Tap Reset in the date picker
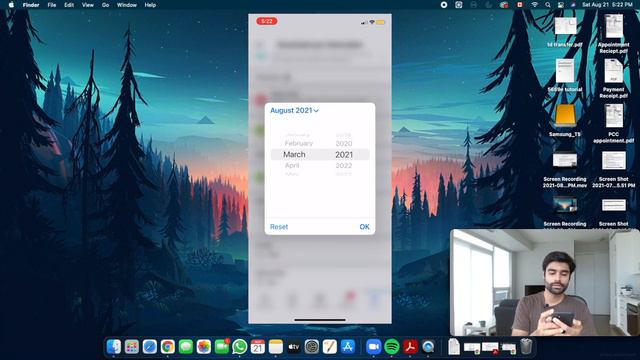This screenshot has width=640, height=360. pos(279,227)
